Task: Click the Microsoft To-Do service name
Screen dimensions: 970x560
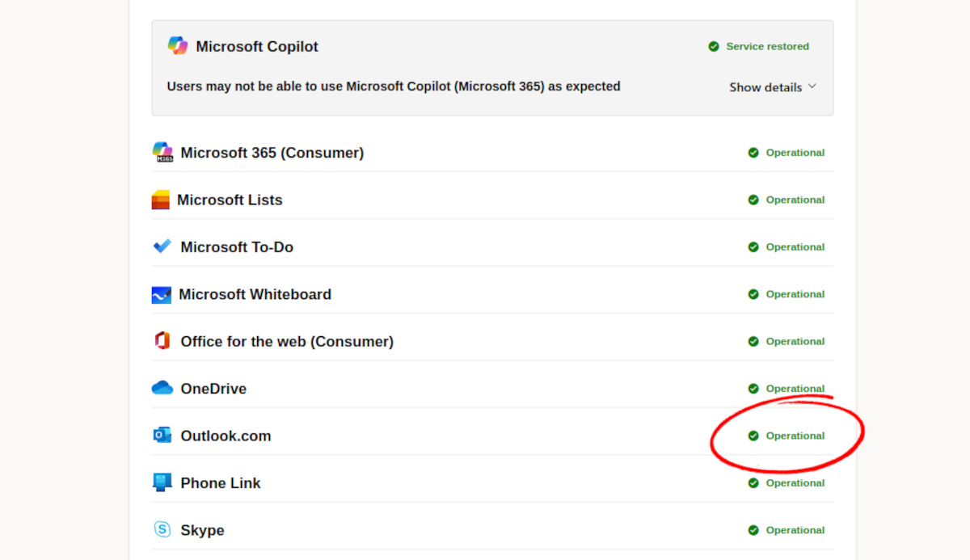Action: pos(237,247)
